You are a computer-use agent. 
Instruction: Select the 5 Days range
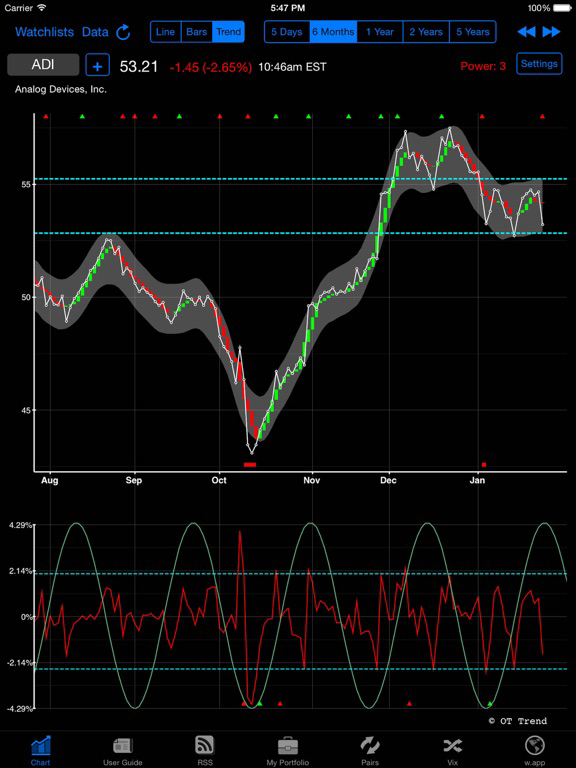(x=287, y=32)
